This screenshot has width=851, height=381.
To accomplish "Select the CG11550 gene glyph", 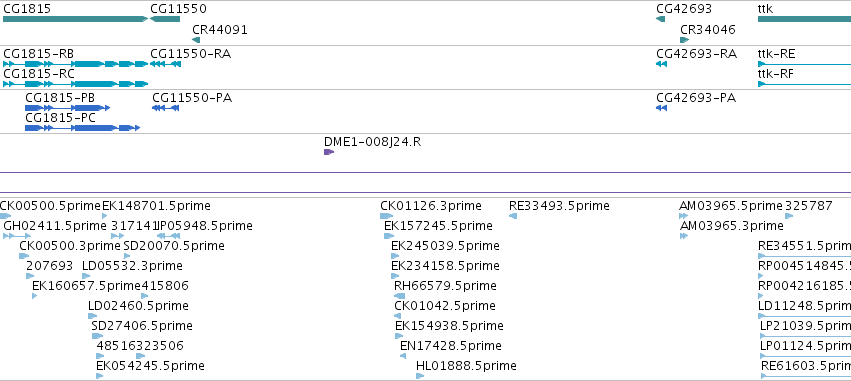I will (165, 19).
